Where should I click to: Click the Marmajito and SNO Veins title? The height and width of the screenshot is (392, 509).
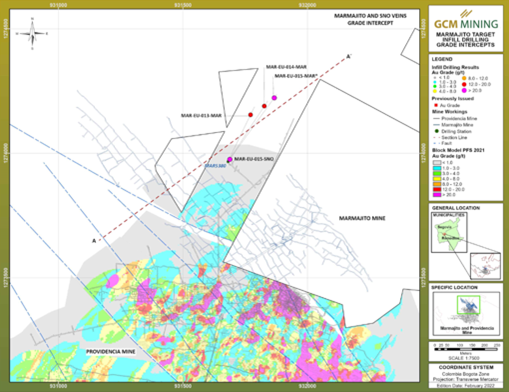[370, 20]
